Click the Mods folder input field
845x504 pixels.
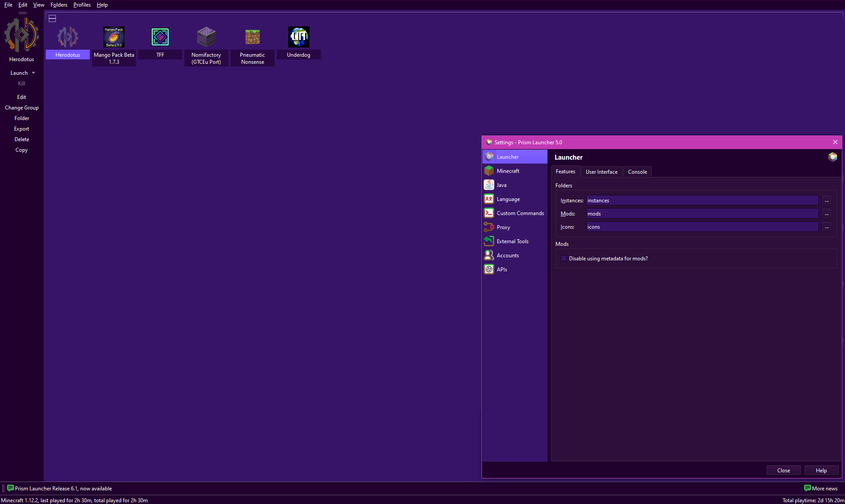coord(702,214)
